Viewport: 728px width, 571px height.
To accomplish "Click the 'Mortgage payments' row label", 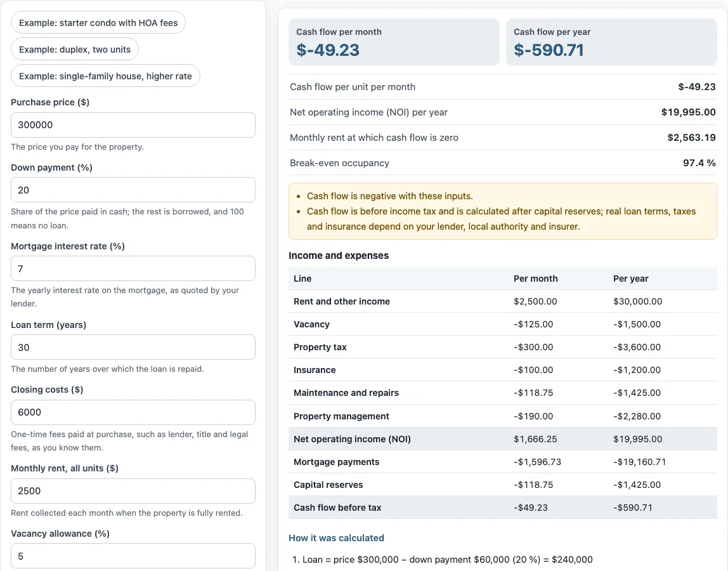I will [336, 462].
